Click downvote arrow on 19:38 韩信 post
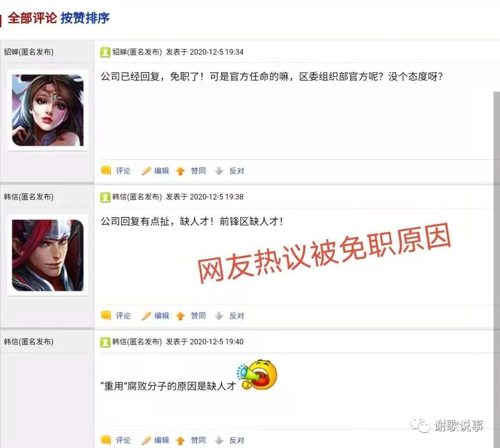The height and width of the screenshot is (448, 500). tap(219, 316)
